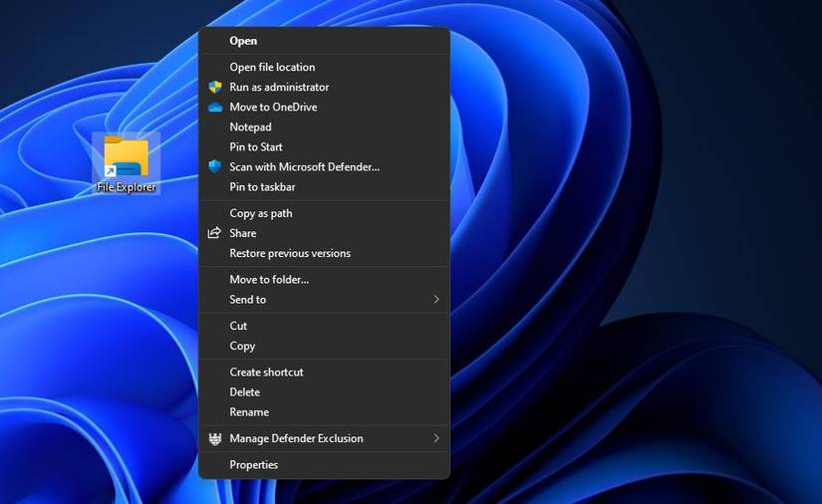Screen dimensions: 822x504
Task: Click the Run as administrator shield icon
Action: click(x=215, y=87)
